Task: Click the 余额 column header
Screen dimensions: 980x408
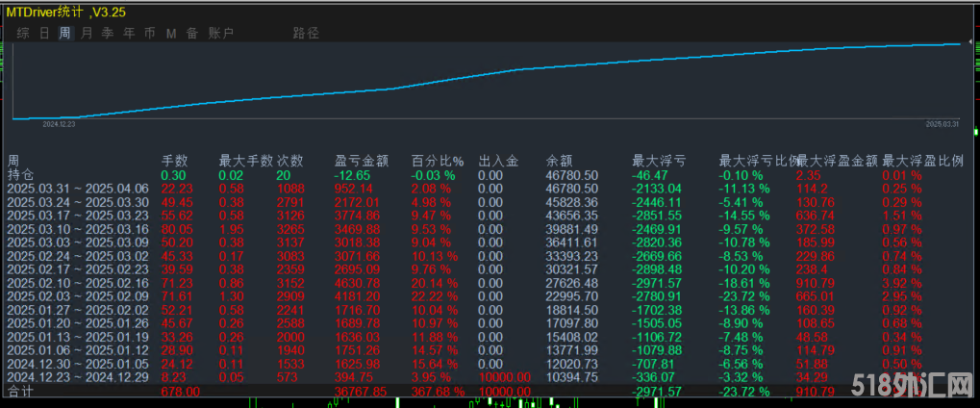Action: [559, 162]
